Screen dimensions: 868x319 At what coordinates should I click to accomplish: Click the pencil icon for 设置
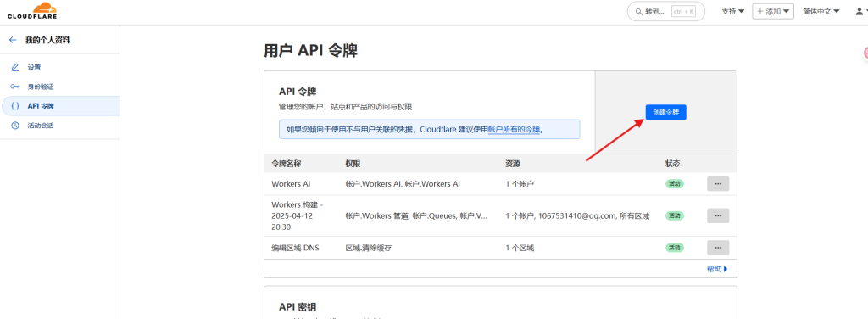click(15, 68)
